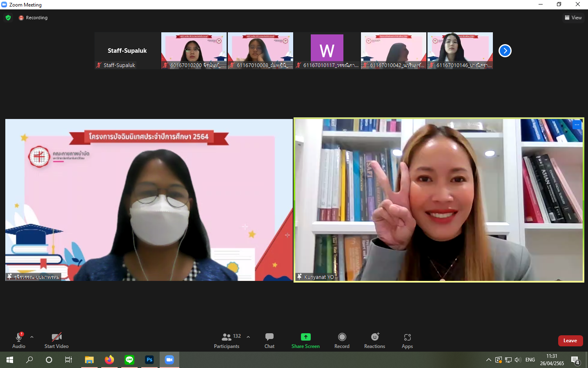Viewport: 588px width, 368px height.
Task: Show next page of participant thumbnails
Action: pyautogui.click(x=505, y=51)
